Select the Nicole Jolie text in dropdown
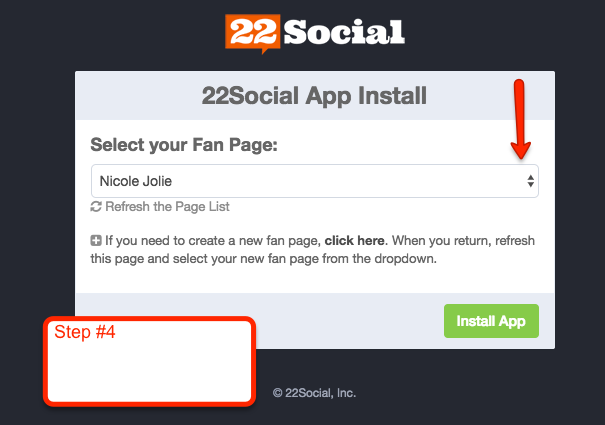 click(136, 181)
